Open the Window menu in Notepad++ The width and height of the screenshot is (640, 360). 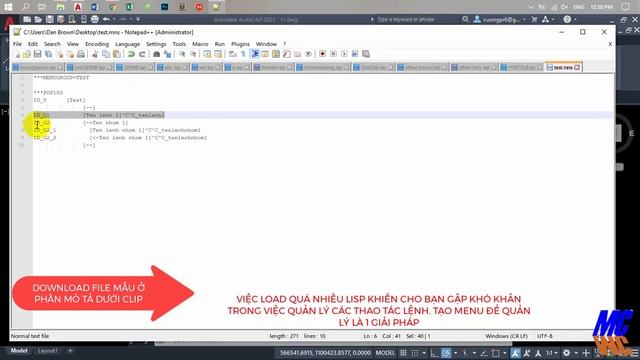[x=266, y=44]
